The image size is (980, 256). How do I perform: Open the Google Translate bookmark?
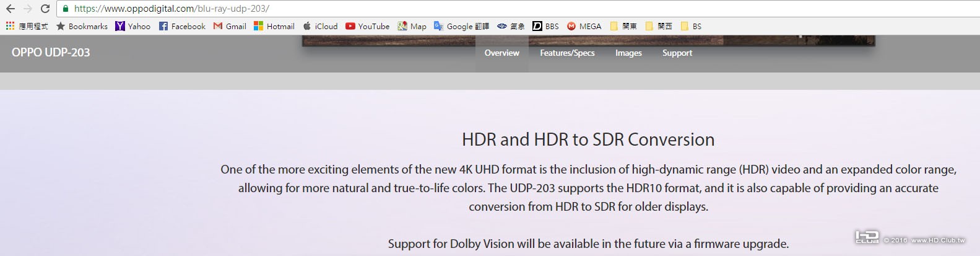462,26
